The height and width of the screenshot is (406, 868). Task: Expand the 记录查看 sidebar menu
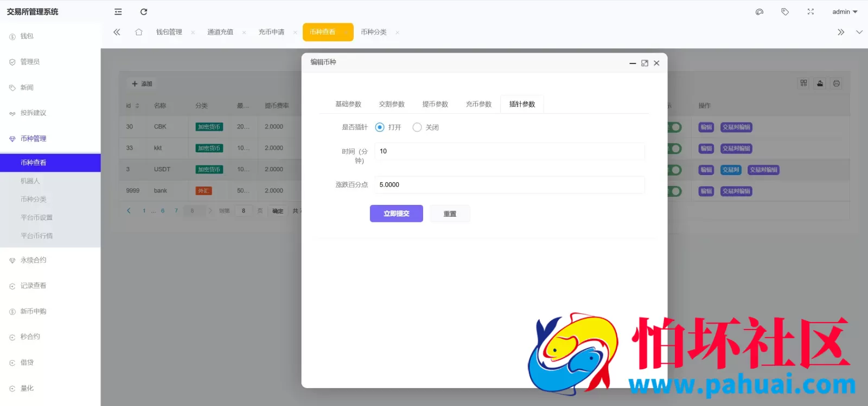pos(50,286)
